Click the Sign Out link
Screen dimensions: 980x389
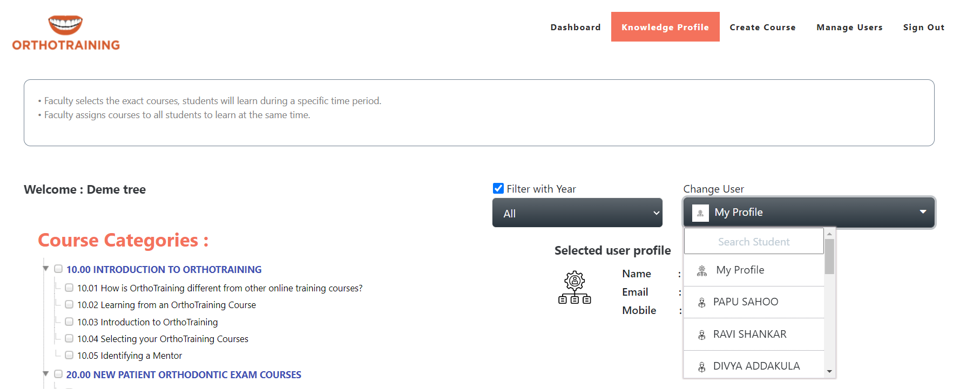pos(923,27)
